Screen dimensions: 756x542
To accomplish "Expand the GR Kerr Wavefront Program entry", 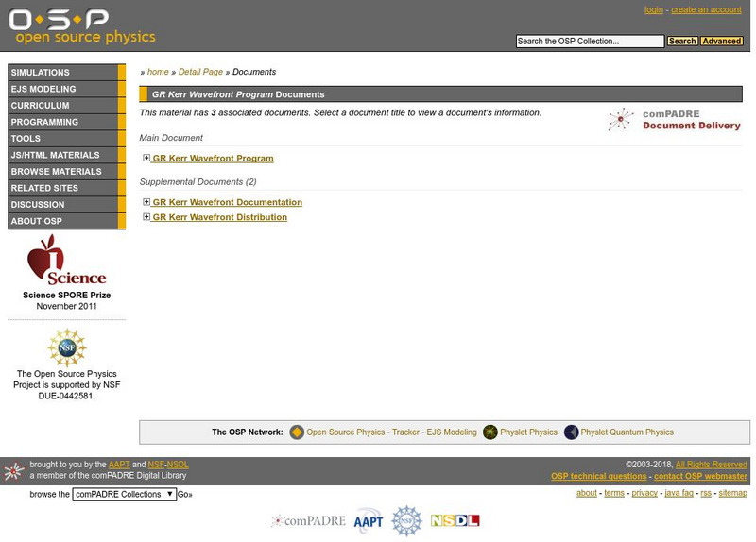I will pos(146,158).
